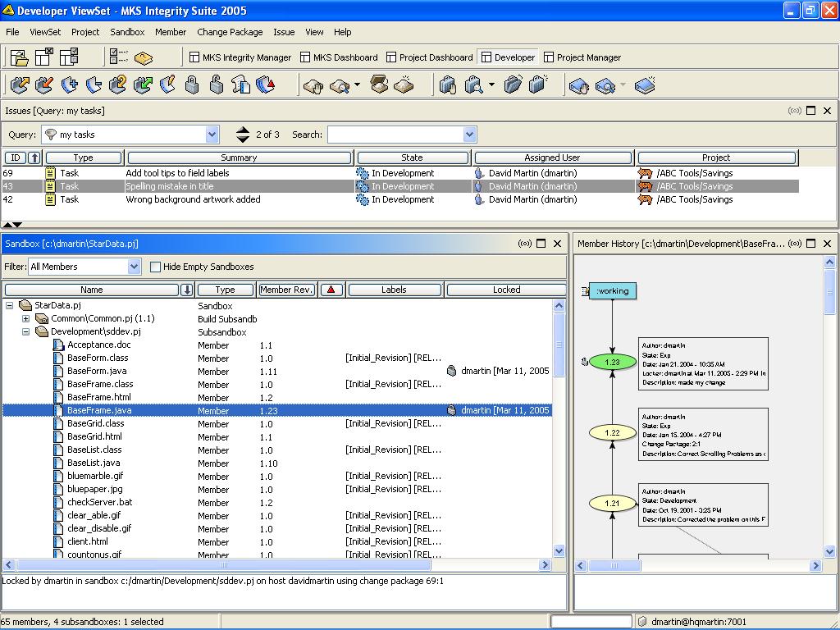The image size is (840, 630).
Task: Click the open padlock Unlock icon
Action: tap(217, 85)
